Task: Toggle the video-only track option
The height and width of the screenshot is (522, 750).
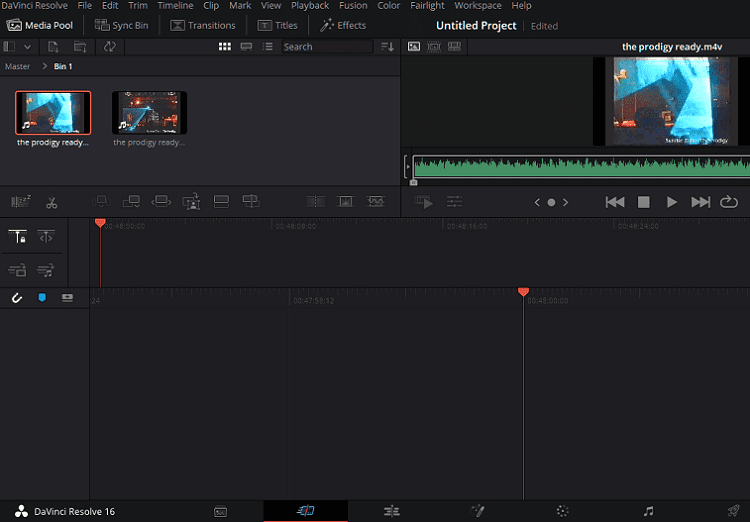Action: 17,270
